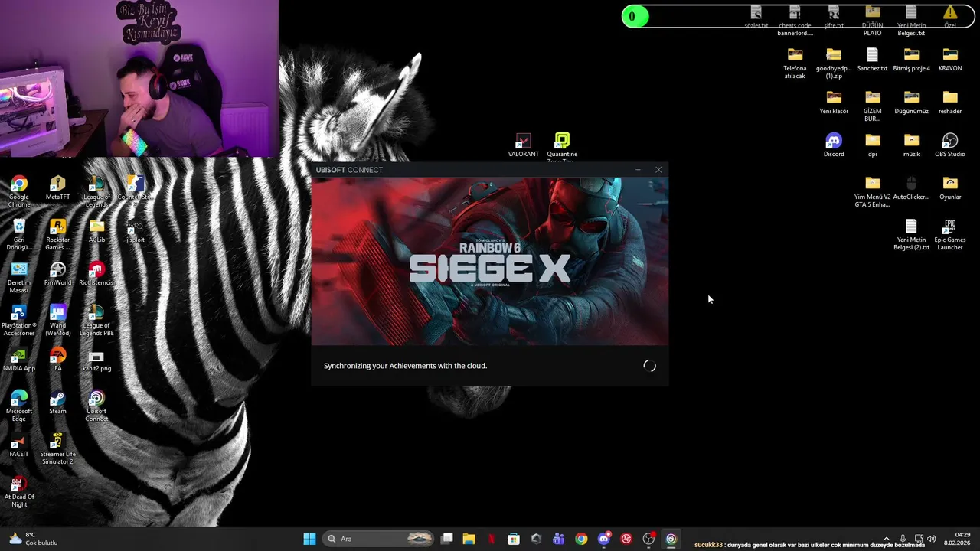Select Yeni Metin Belgesi (2).txt file
Image resolution: width=980 pixels, height=551 pixels.
click(x=911, y=234)
